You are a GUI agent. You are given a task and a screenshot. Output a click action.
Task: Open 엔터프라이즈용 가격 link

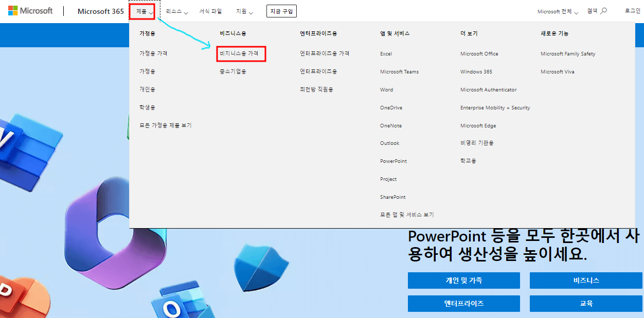pyautogui.click(x=325, y=53)
